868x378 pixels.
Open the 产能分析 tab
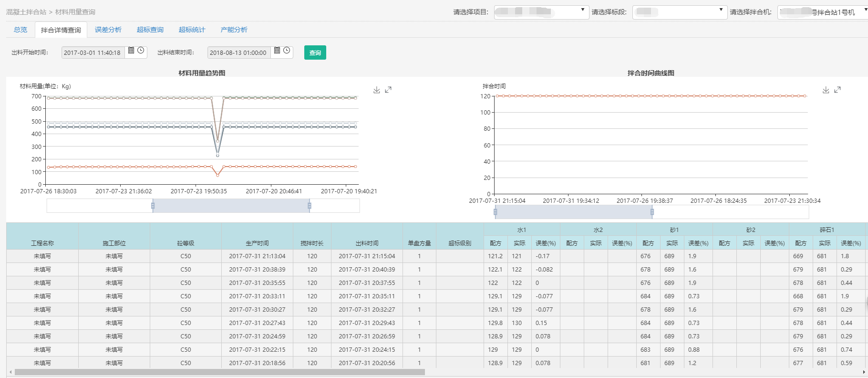(234, 30)
